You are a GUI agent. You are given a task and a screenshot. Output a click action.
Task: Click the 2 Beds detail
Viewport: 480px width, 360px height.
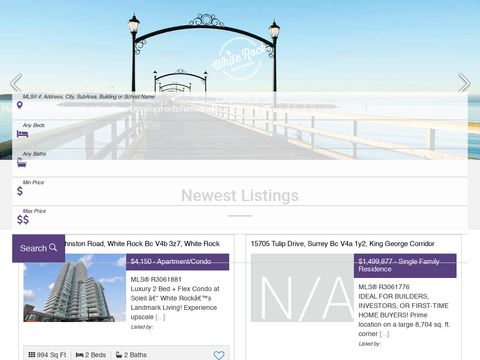[91, 355]
